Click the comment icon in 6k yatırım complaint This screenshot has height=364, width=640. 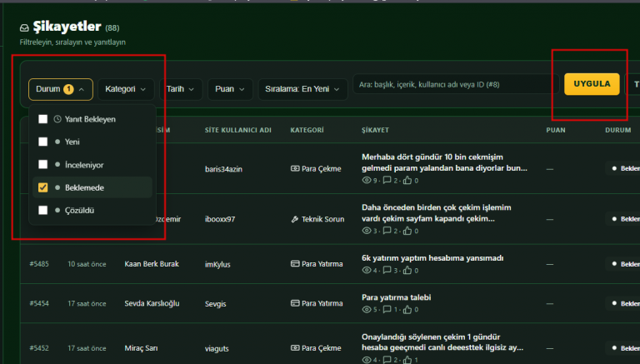[387, 270]
